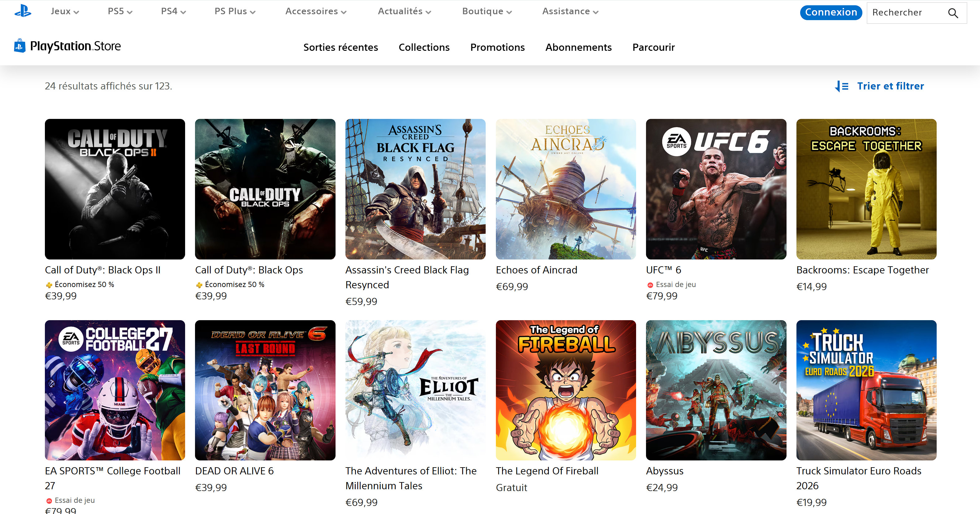Switch to the Sorties récentes tab
This screenshot has height=514, width=980.
coord(340,47)
